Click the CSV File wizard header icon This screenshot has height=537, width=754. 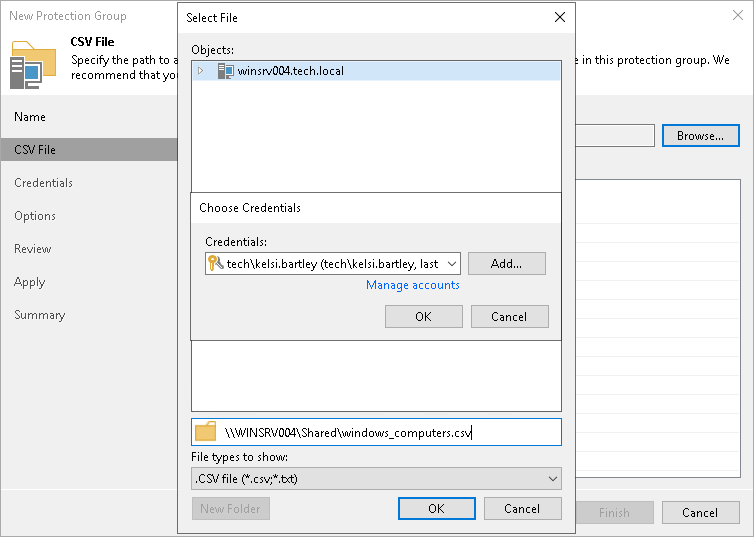[33, 65]
